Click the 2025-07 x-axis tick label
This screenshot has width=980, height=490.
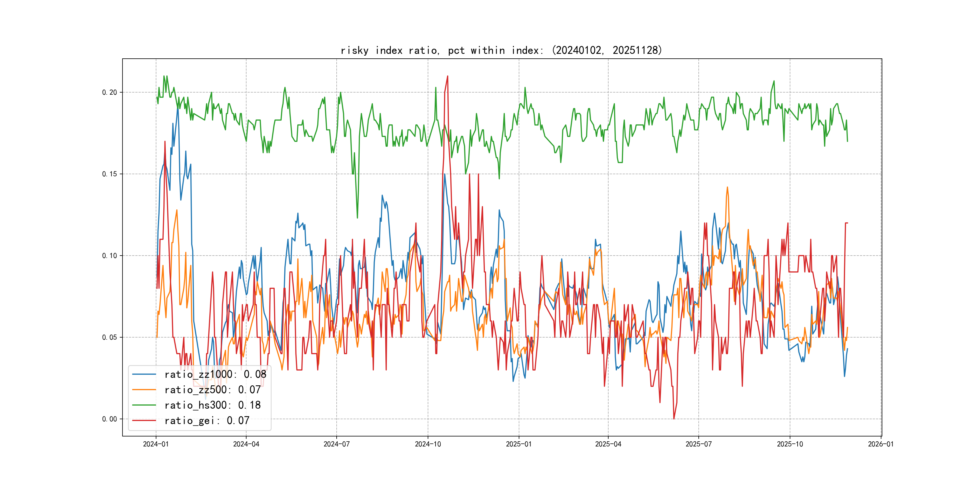click(698, 444)
